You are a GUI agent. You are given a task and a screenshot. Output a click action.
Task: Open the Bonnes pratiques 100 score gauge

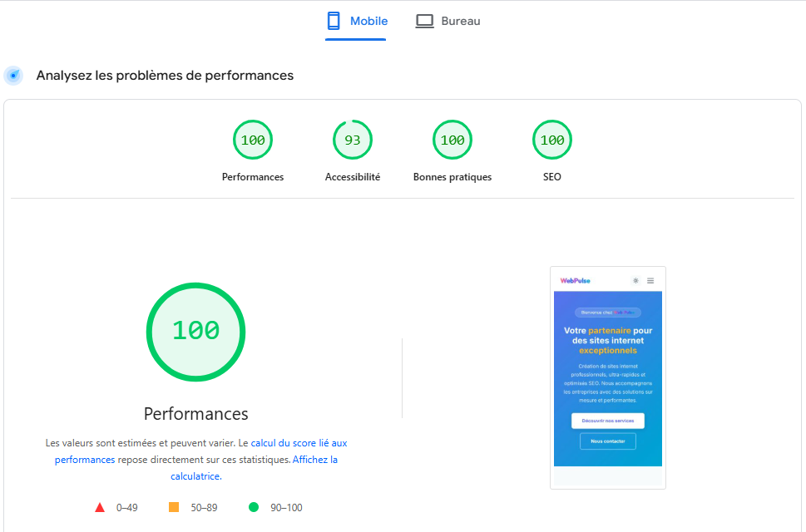pos(452,140)
